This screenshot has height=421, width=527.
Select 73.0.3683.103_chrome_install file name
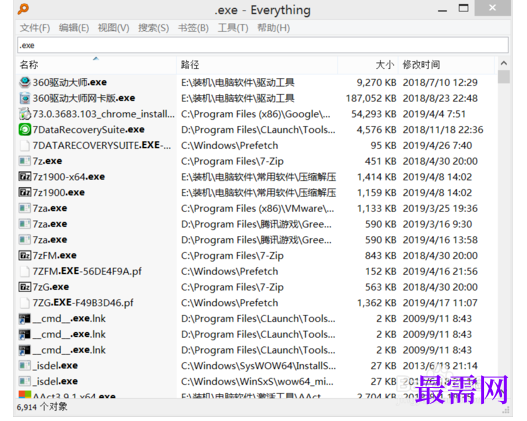point(104,114)
